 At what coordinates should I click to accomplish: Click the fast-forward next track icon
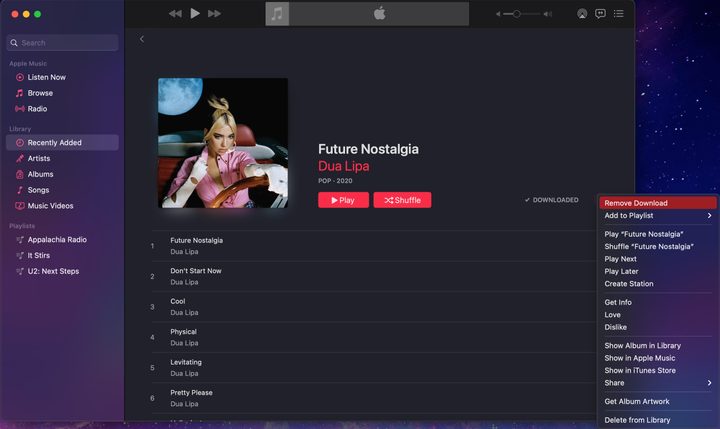tap(214, 14)
